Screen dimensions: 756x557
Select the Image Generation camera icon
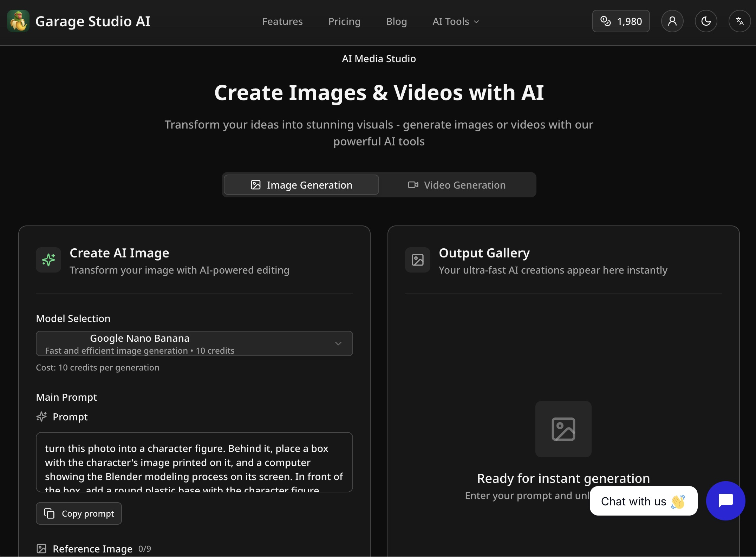click(x=255, y=185)
